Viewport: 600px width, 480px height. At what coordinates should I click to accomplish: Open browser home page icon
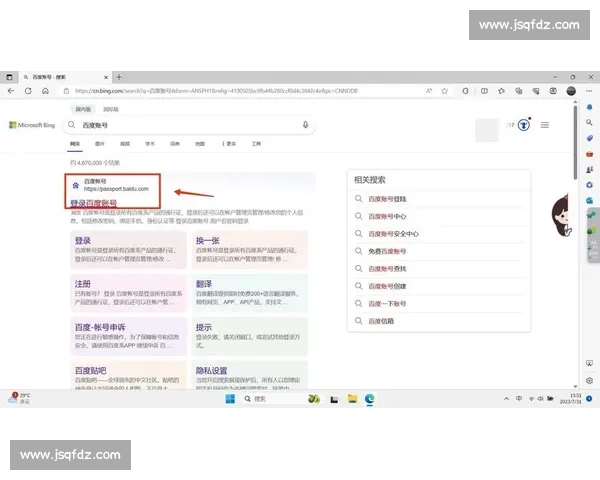click(x=45, y=91)
